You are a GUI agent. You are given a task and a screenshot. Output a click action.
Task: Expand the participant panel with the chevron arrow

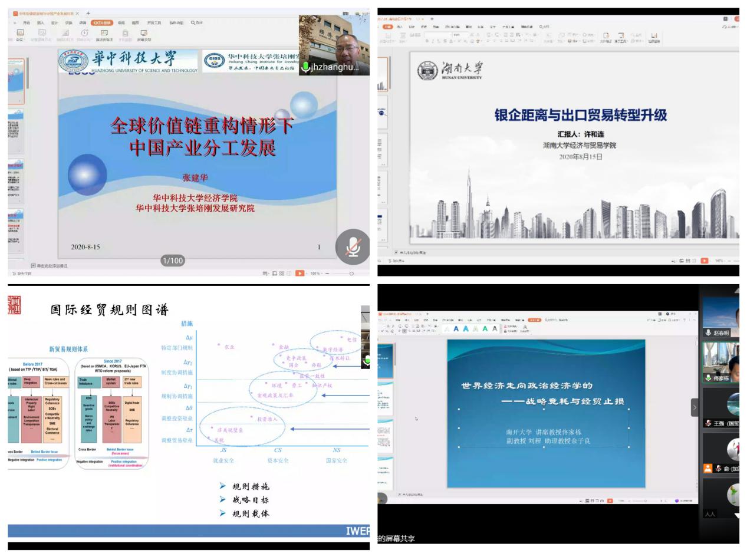tap(695, 407)
